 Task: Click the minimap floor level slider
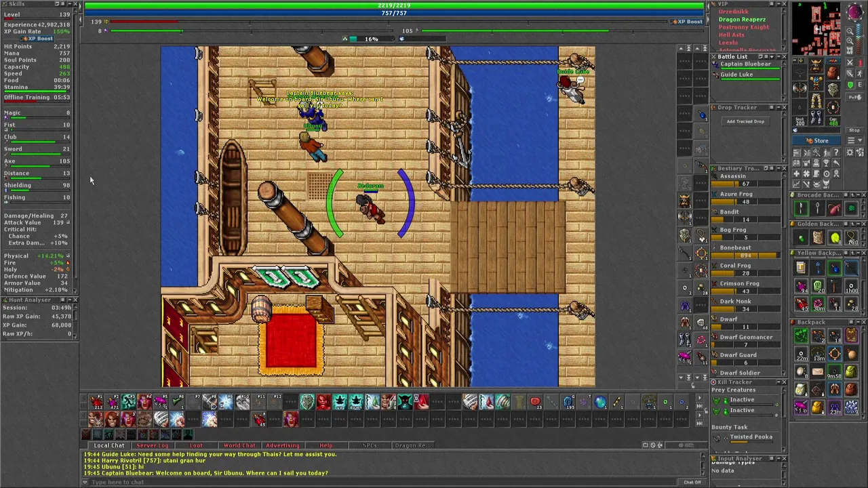(859, 39)
